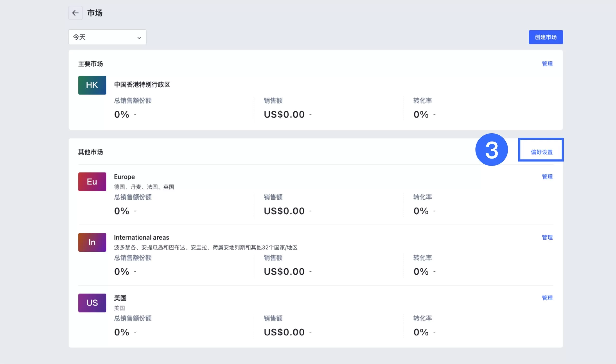Select the US market icon
This screenshot has width=616, height=364.
[92, 303]
